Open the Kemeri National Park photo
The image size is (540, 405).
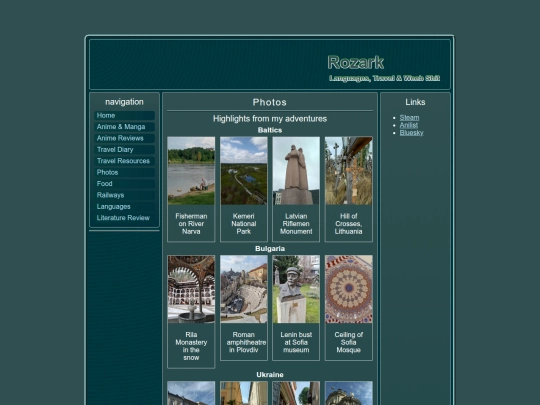(243, 171)
